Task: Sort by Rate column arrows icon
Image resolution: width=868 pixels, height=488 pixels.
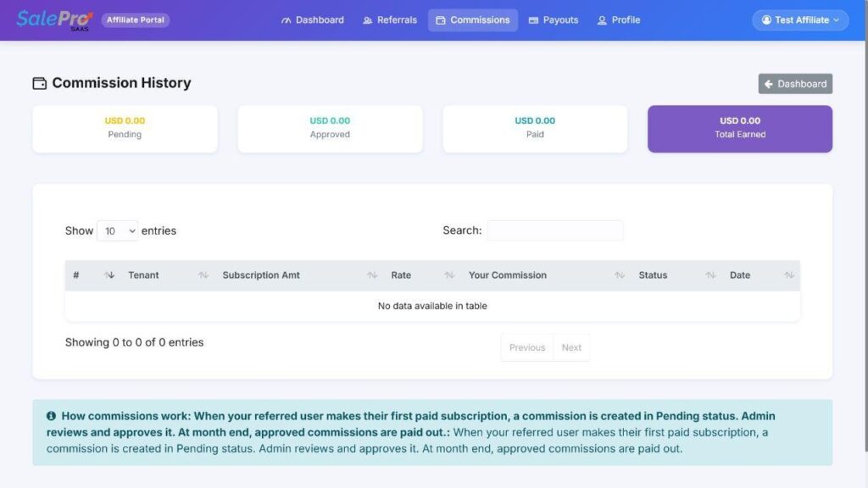Action: tap(449, 275)
